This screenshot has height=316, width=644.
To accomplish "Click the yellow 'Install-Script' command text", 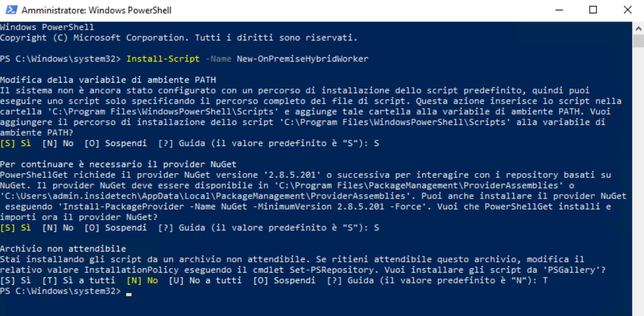I will click(x=163, y=59).
